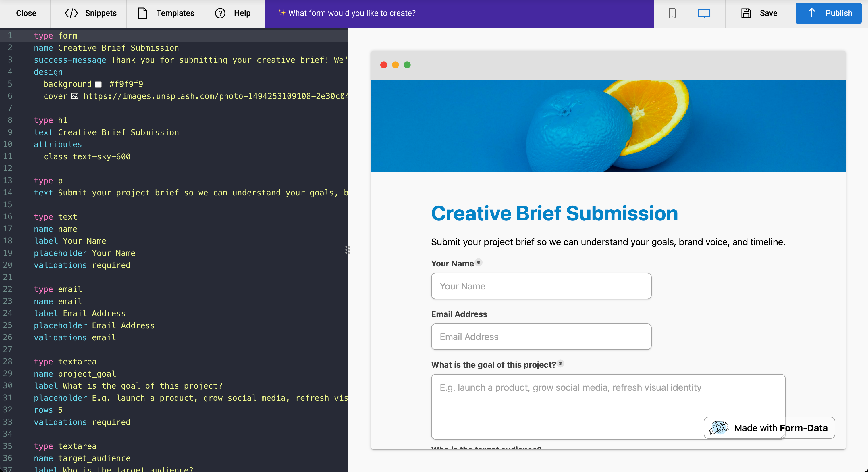
Task: Click the Unsplash cover URL on line 6
Action: (216, 96)
